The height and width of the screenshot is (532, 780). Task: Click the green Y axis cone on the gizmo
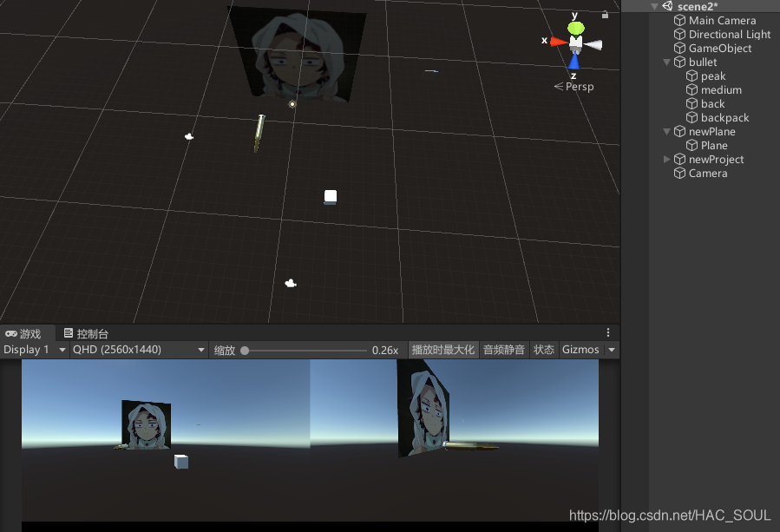pos(576,29)
